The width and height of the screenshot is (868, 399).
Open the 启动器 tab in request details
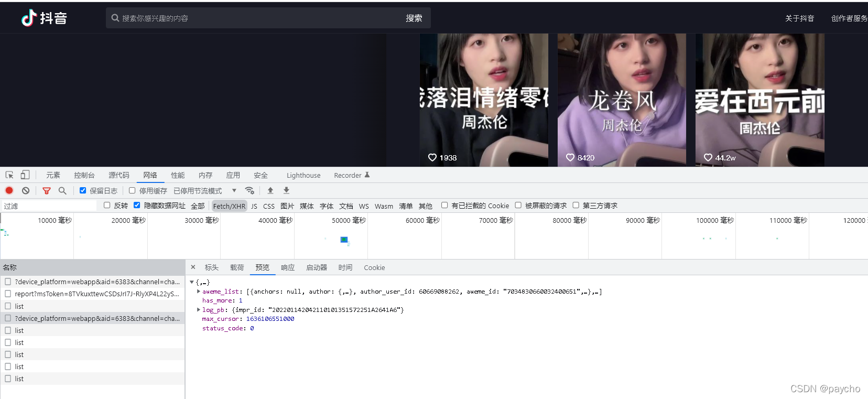pyautogui.click(x=317, y=267)
